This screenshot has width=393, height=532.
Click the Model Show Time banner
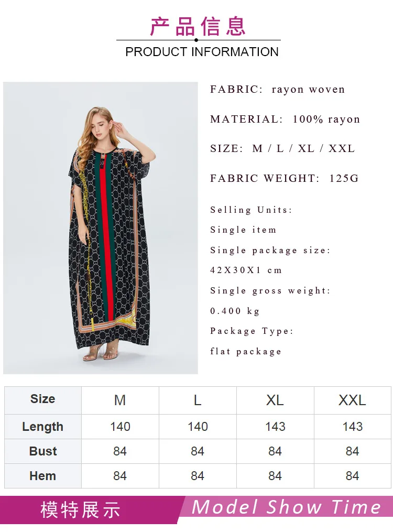click(x=287, y=507)
